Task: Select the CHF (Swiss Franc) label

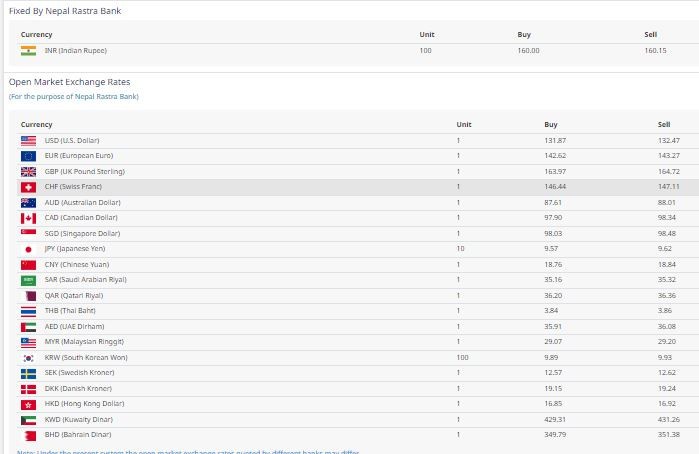Action: click(x=73, y=186)
